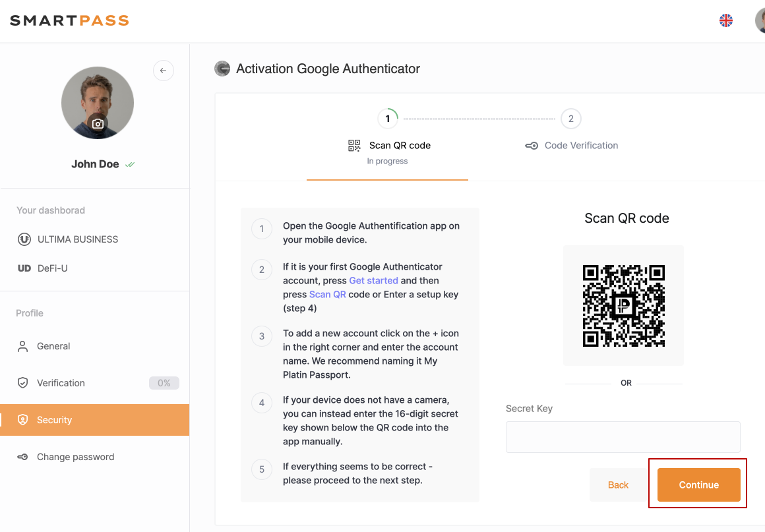
Task: Select the Security menu item
Action: tap(54, 420)
